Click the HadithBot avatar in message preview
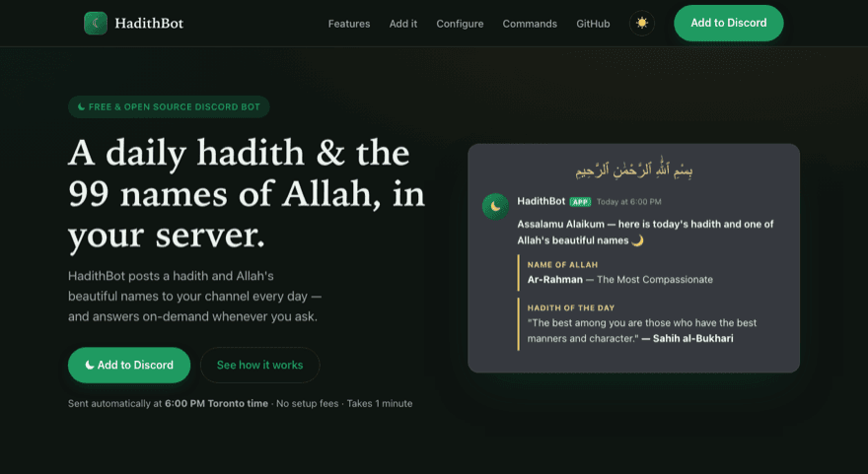This screenshot has width=868, height=474. 495,206
